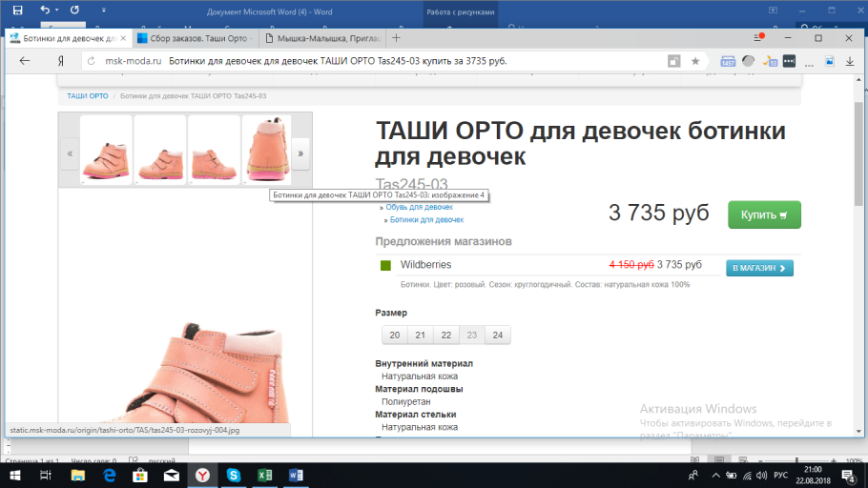Switch to 'Мышка-Малышка' tab
Viewport: 868px width, 488px height.
tap(324, 38)
